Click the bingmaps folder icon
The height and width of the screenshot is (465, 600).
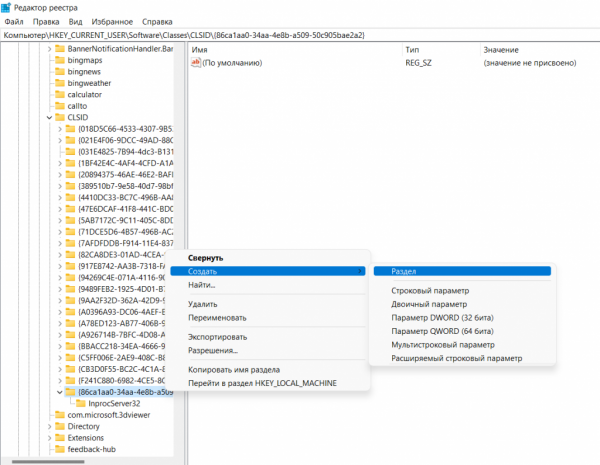(x=60, y=60)
